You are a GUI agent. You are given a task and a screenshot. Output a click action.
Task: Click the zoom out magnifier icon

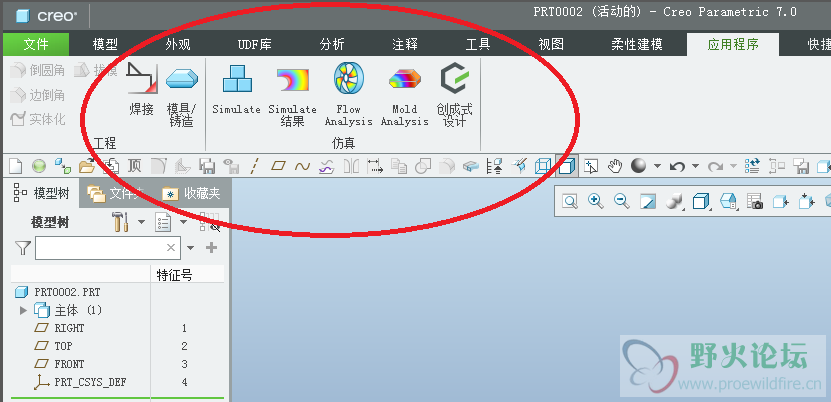tap(622, 201)
